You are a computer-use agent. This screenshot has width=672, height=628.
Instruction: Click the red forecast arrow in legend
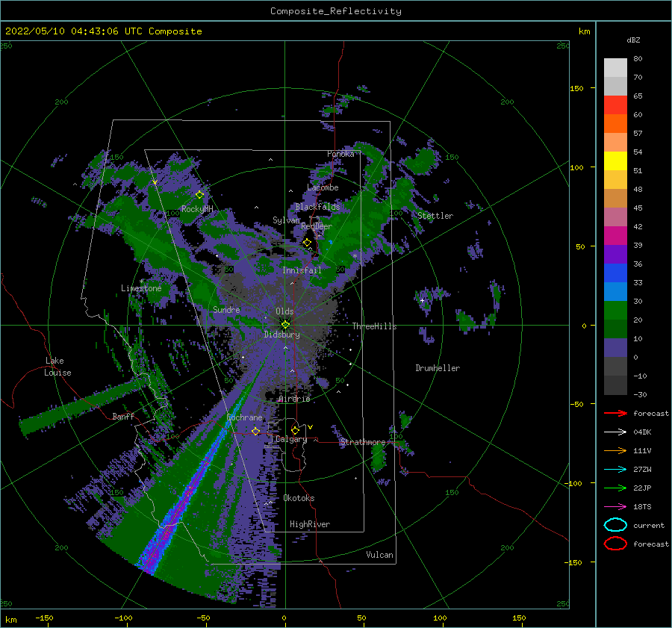615,413
